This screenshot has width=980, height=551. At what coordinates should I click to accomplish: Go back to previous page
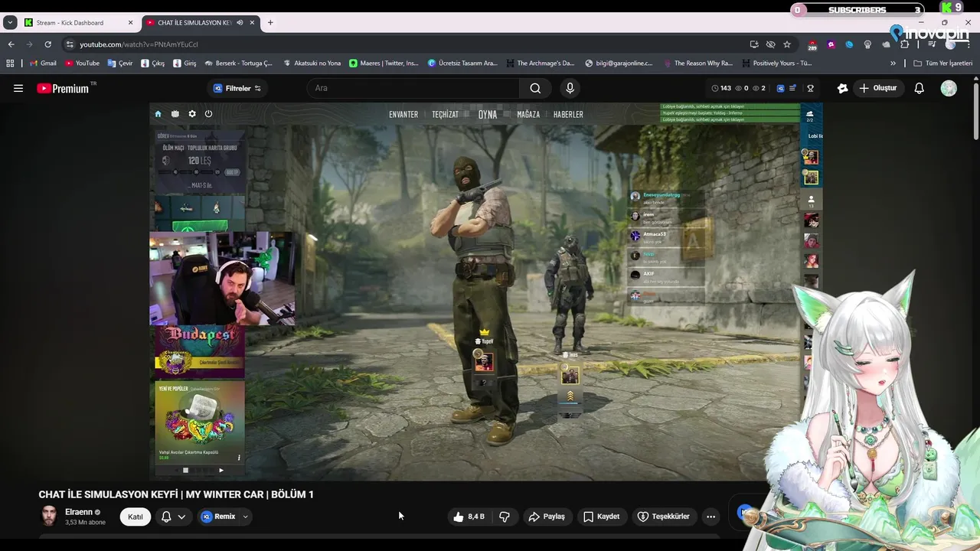tap(11, 44)
